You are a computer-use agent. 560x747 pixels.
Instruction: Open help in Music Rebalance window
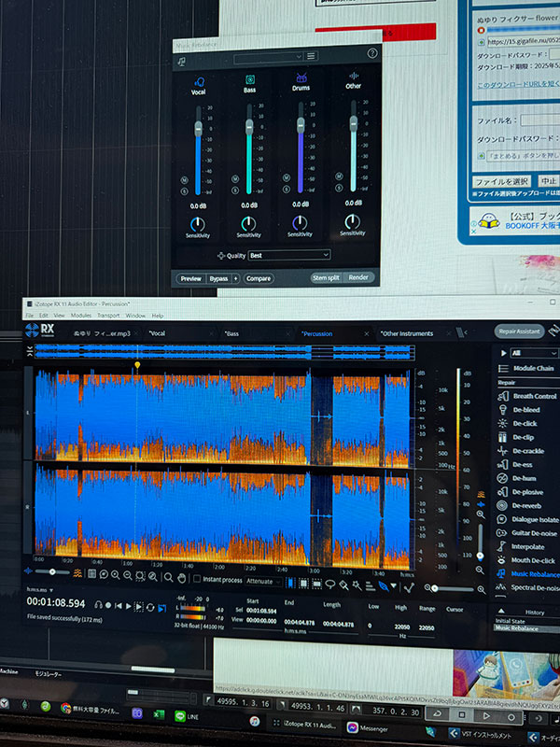click(371, 53)
